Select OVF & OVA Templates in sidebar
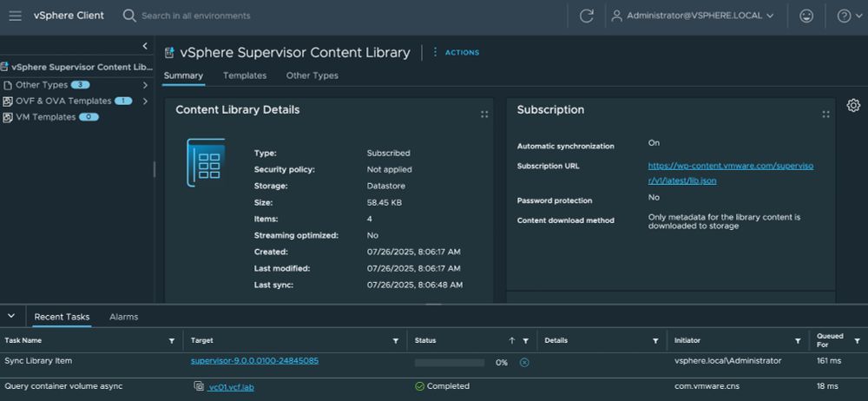This screenshot has height=401, width=868. pos(63,102)
